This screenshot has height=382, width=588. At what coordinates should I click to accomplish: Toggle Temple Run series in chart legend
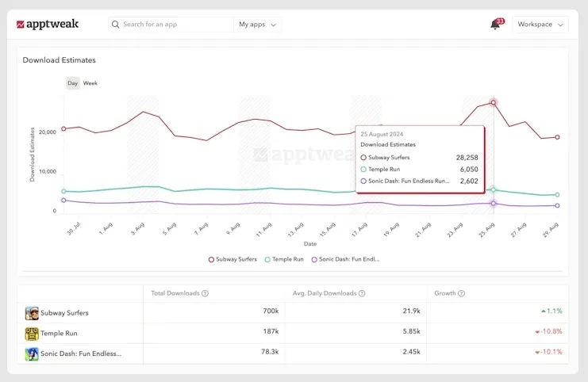point(284,259)
